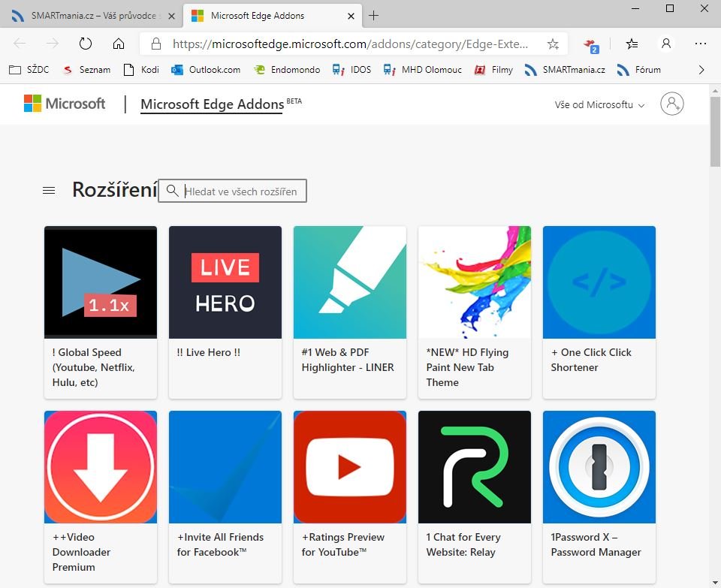Click the "+Invite All Friends for Facebook" title
The height and width of the screenshot is (588, 721).
(x=220, y=544)
